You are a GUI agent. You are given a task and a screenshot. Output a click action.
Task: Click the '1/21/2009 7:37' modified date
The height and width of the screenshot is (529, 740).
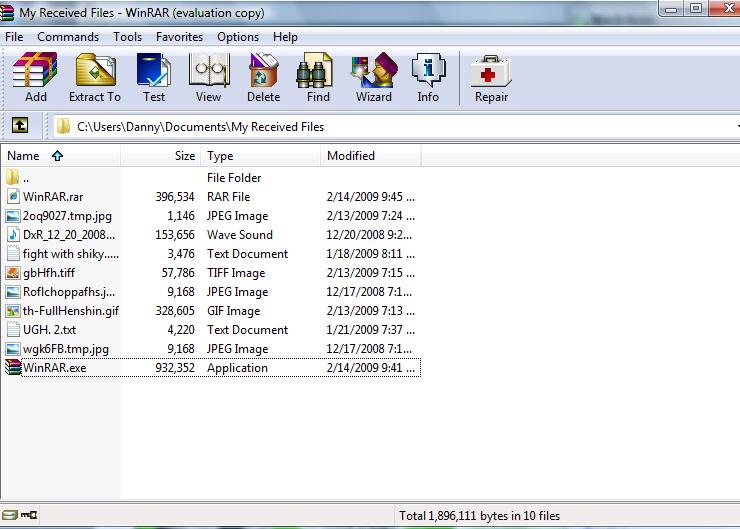370,330
